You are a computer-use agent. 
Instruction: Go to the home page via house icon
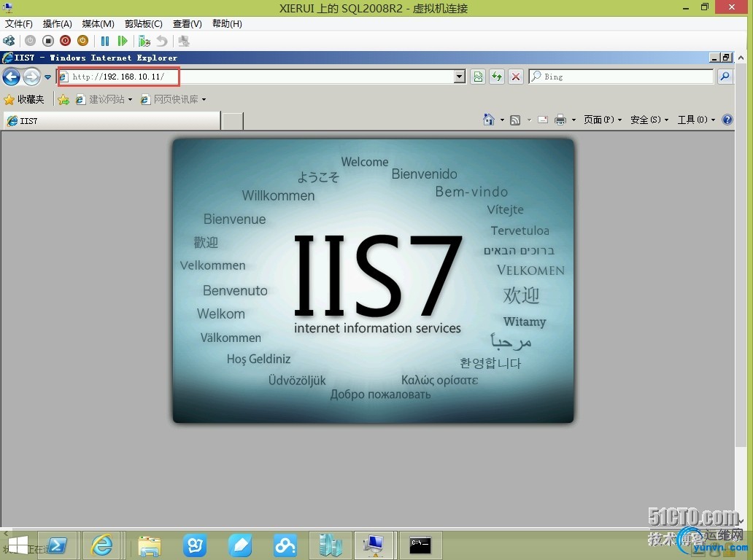click(488, 120)
